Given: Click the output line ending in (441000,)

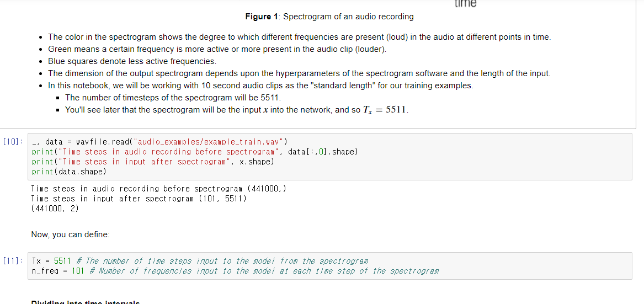Looking at the screenshot, I should [x=158, y=189].
